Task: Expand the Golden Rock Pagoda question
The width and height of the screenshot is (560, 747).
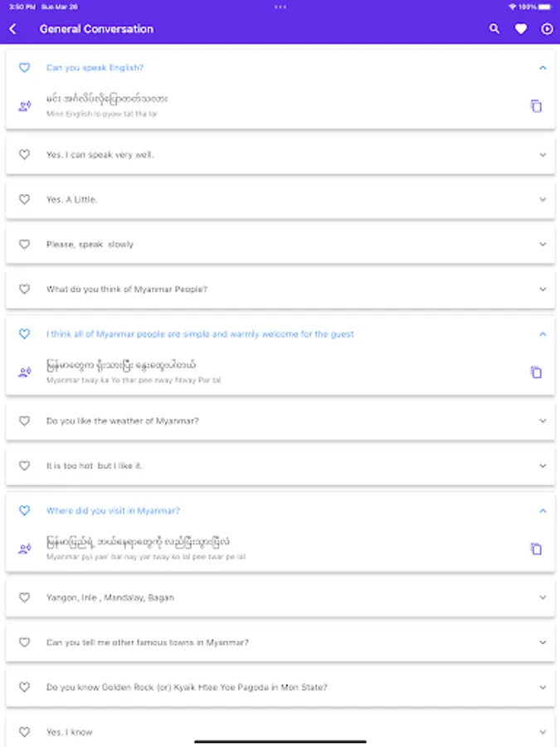Action: tap(543, 687)
